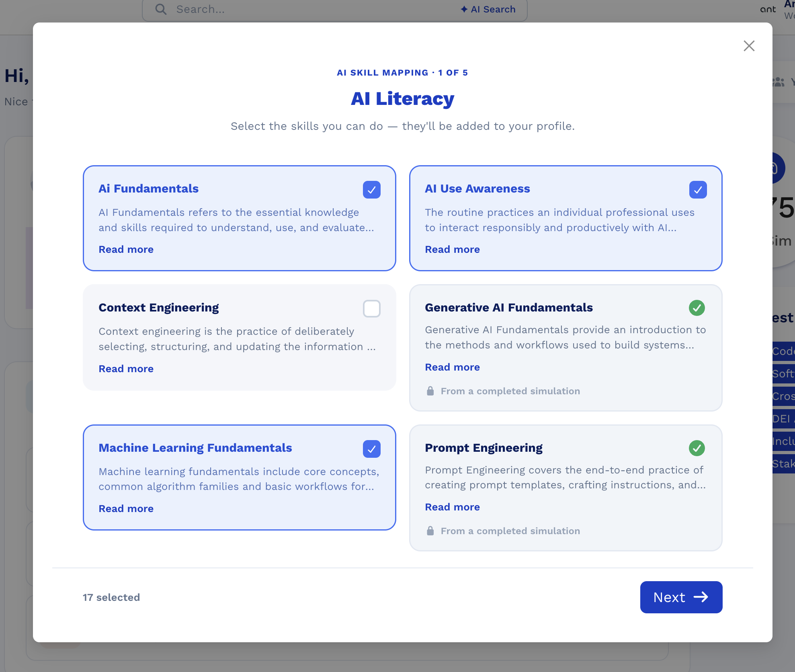Click From a completed simulation under Prompt Engineering
The image size is (795, 672).
(510, 531)
